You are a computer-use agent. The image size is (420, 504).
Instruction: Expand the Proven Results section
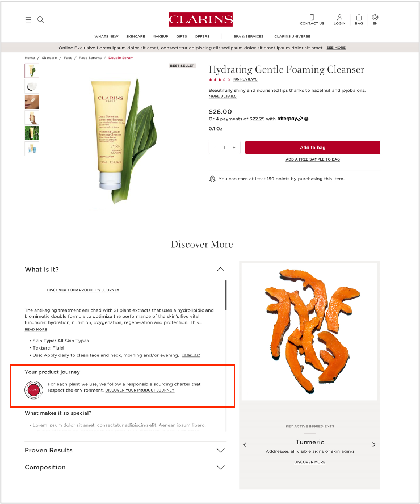pos(220,450)
